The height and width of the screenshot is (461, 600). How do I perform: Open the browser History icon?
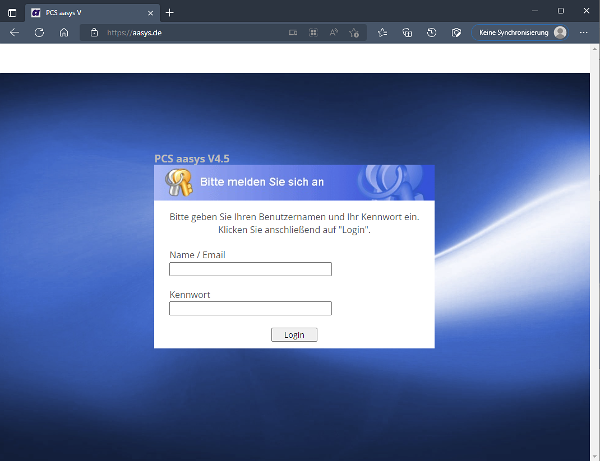point(432,33)
